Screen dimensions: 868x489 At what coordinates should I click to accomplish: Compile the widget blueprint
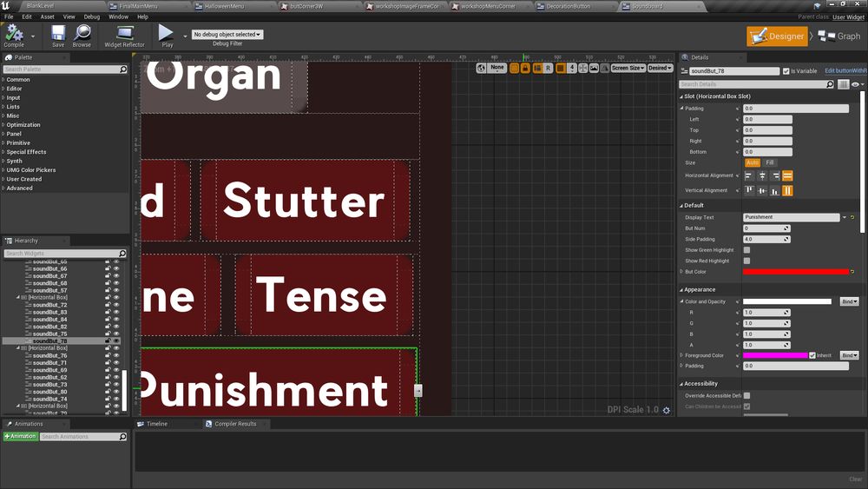click(14, 36)
